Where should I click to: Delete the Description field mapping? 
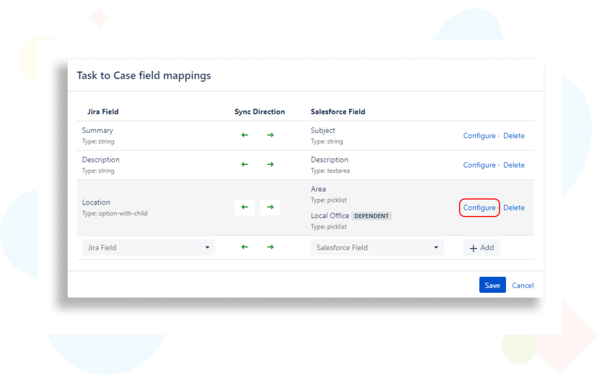pos(514,165)
